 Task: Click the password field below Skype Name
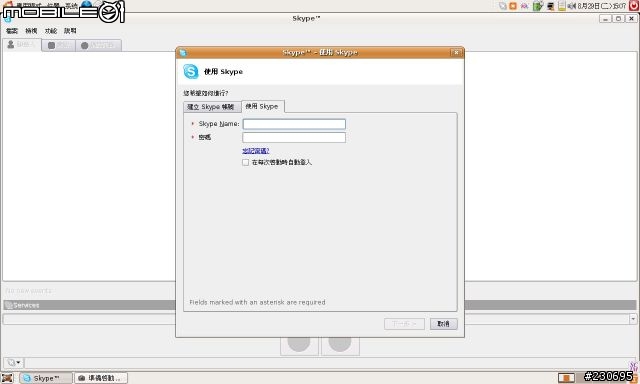[294, 138]
